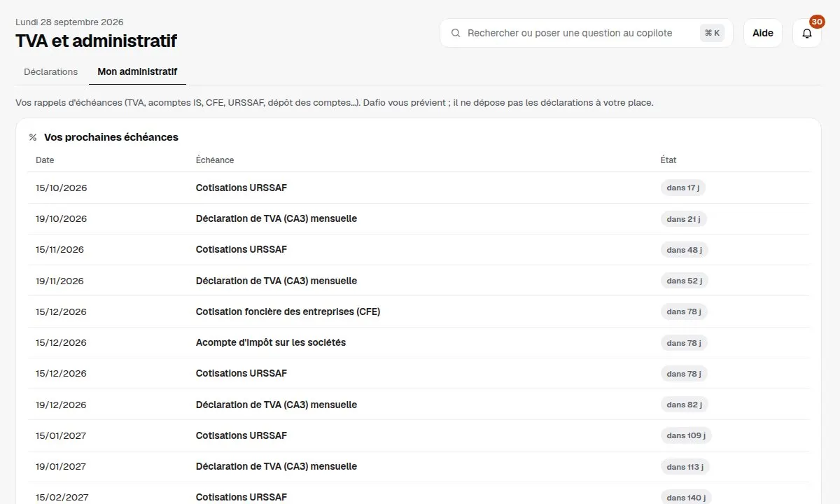Click Acompte d'impôt sur les sociétés
Screen dimensions: 840x504
coord(271,342)
